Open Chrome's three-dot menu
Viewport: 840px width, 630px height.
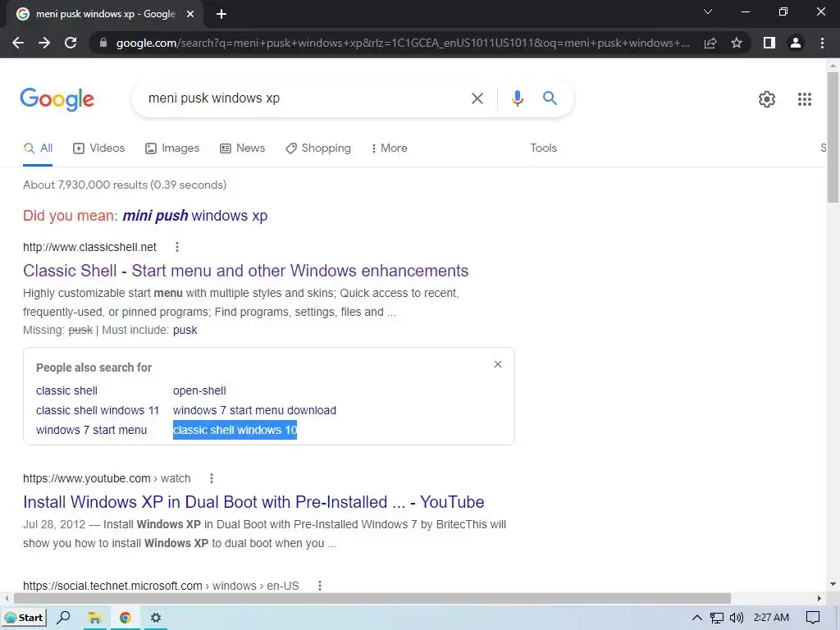coord(822,43)
